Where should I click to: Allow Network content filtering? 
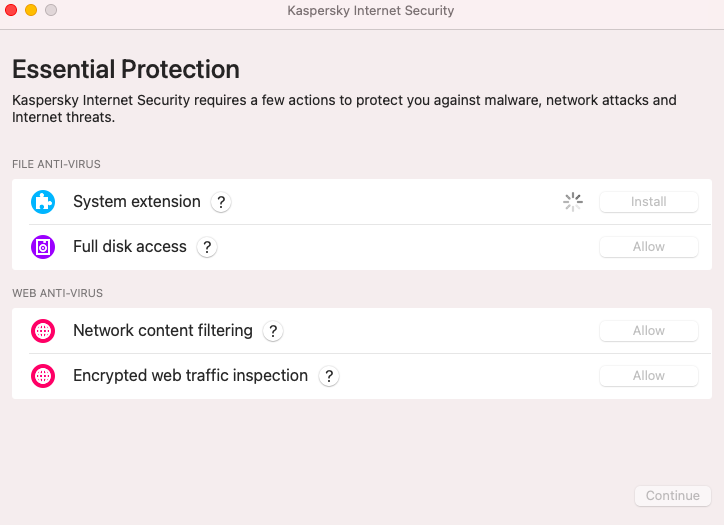648,331
